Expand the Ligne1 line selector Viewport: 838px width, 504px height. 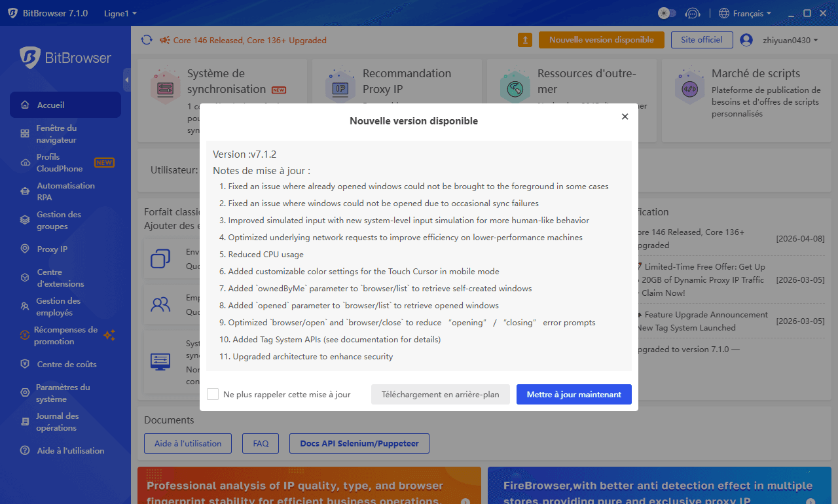(x=120, y=13)
